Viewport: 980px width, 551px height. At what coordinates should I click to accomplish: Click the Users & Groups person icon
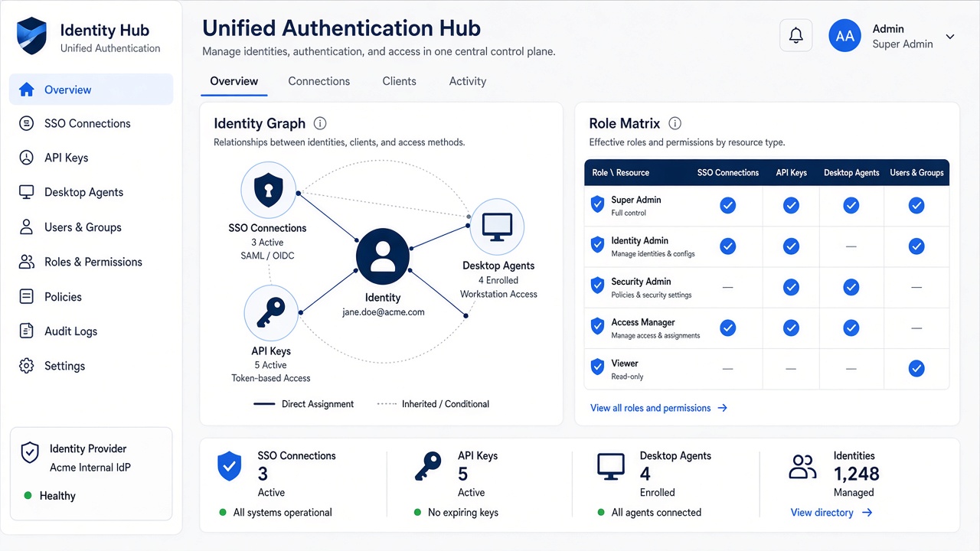[x=27, y=227]
